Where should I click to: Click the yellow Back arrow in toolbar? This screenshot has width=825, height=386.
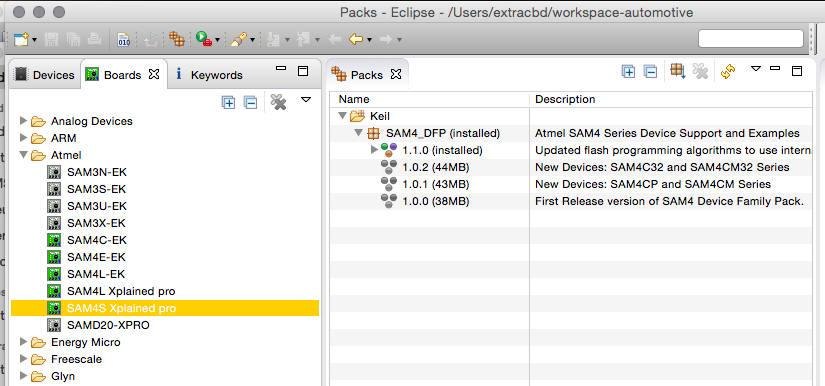(x=356, y=39)
